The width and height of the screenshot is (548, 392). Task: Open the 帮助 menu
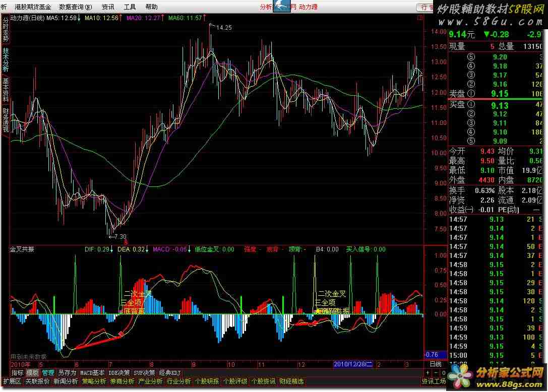point(151,7)
